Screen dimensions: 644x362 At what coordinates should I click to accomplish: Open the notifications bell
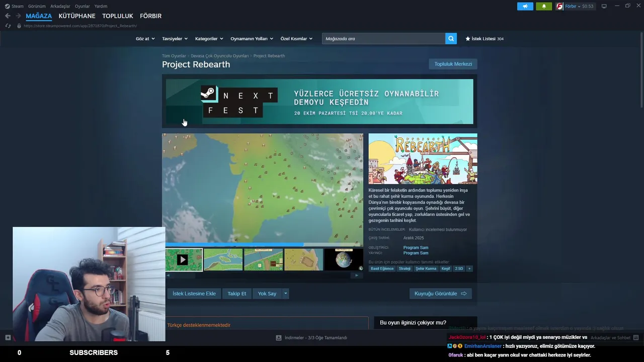tap(543, 6)
